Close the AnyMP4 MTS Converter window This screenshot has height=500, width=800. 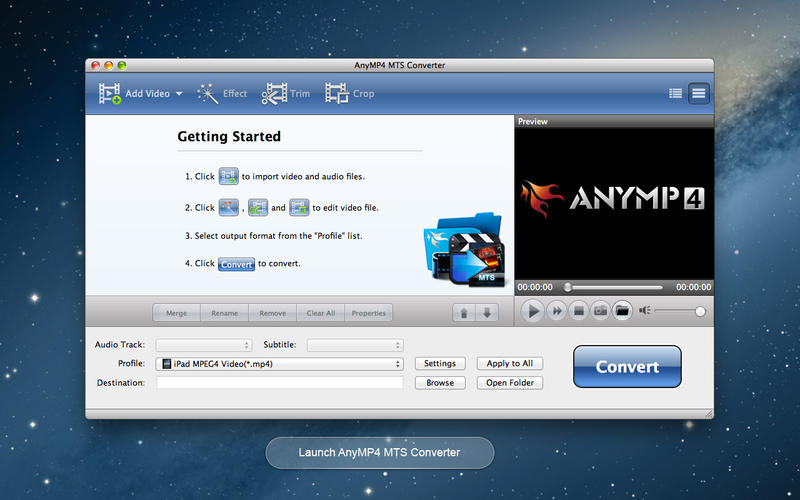click(95, 65)
